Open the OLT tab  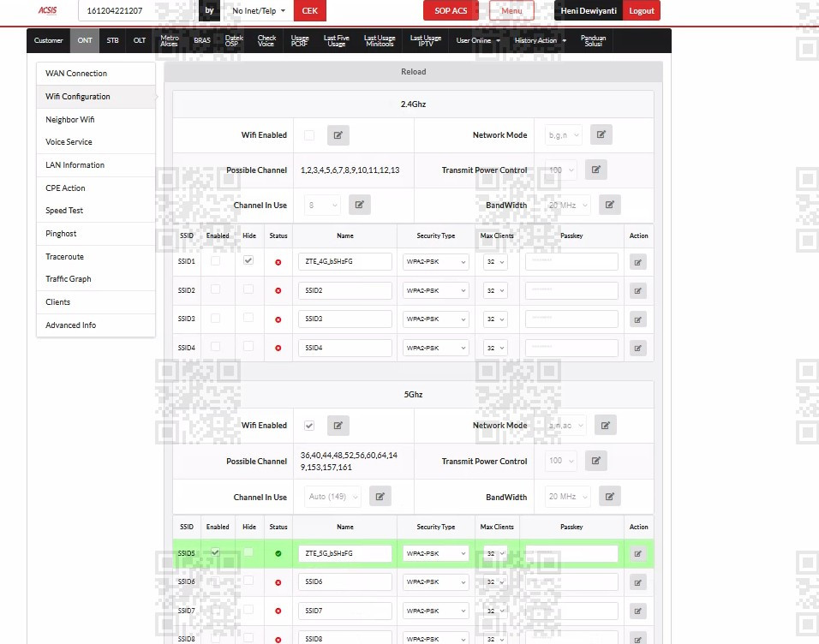pos(140,41)
